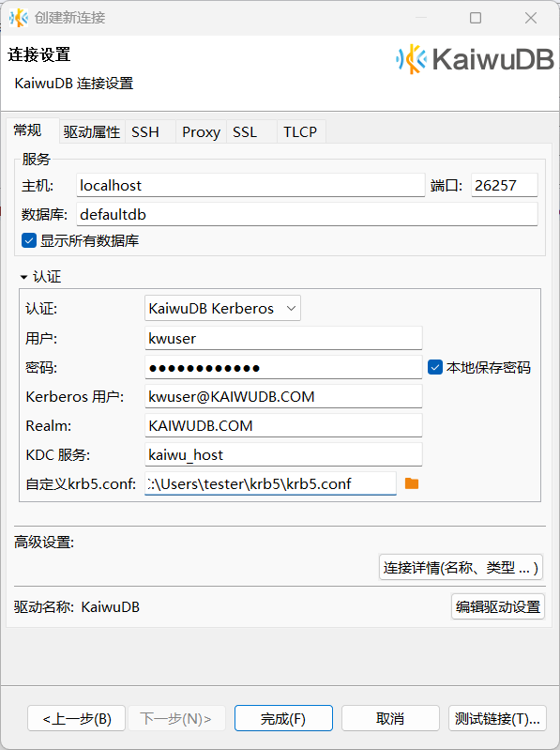Select the Proxy tab
The height and width of the screenshot is (750, 560).
click(x=201, y=132)
